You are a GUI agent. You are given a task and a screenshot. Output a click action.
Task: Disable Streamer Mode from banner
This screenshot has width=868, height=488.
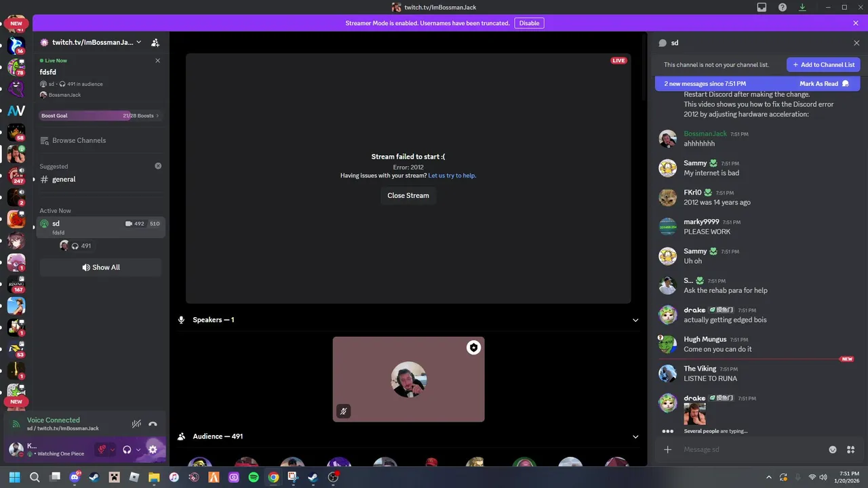(529, 23)
